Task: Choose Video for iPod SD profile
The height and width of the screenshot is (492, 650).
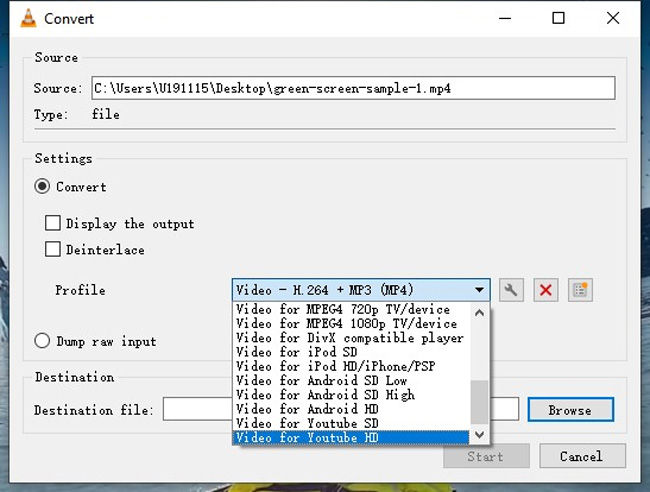Action: [351, 352]
